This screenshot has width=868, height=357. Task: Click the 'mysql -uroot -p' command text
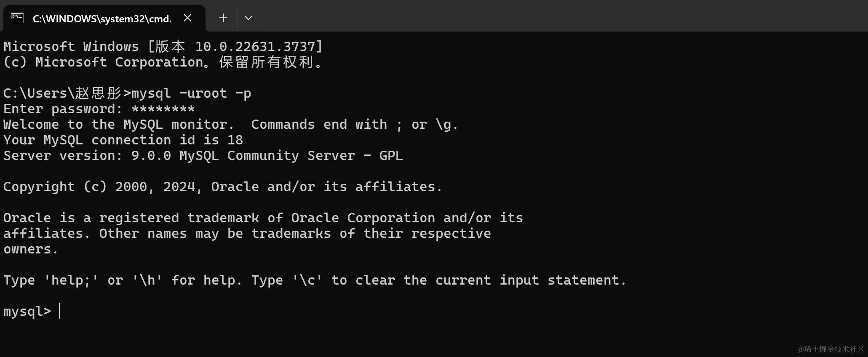tap(191, 93)
